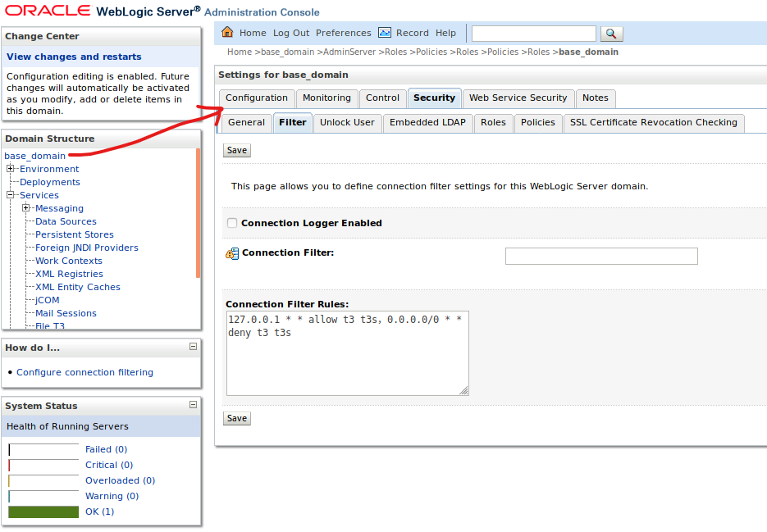Click the Services tree label
Viewport: 767px width, 532px height.
(x=39, y=195)
